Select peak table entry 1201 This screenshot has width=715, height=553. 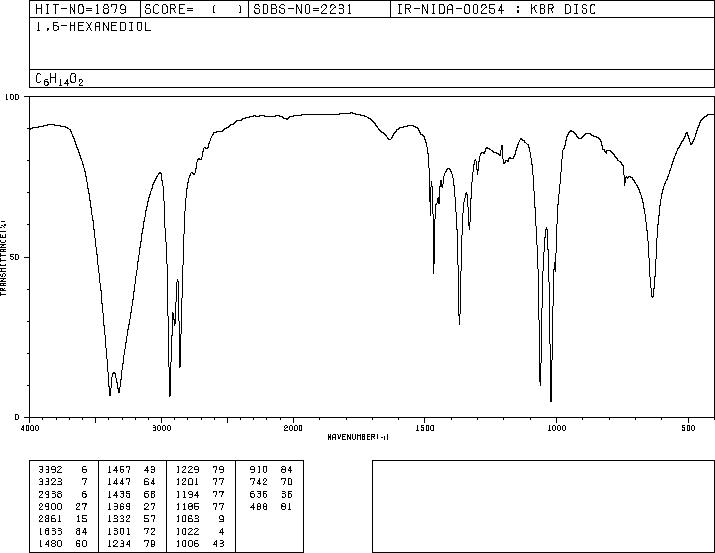pyautogui.click(x=187, y=482)
